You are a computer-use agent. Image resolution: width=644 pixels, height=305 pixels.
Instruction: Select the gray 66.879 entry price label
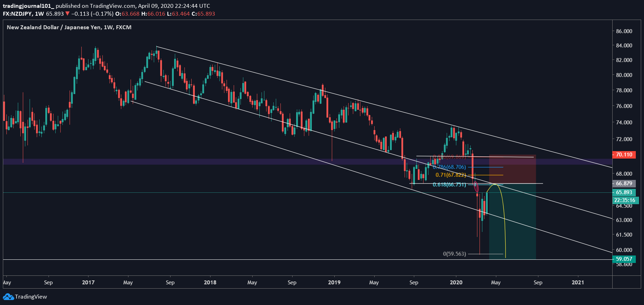click(x=624, y=183)
